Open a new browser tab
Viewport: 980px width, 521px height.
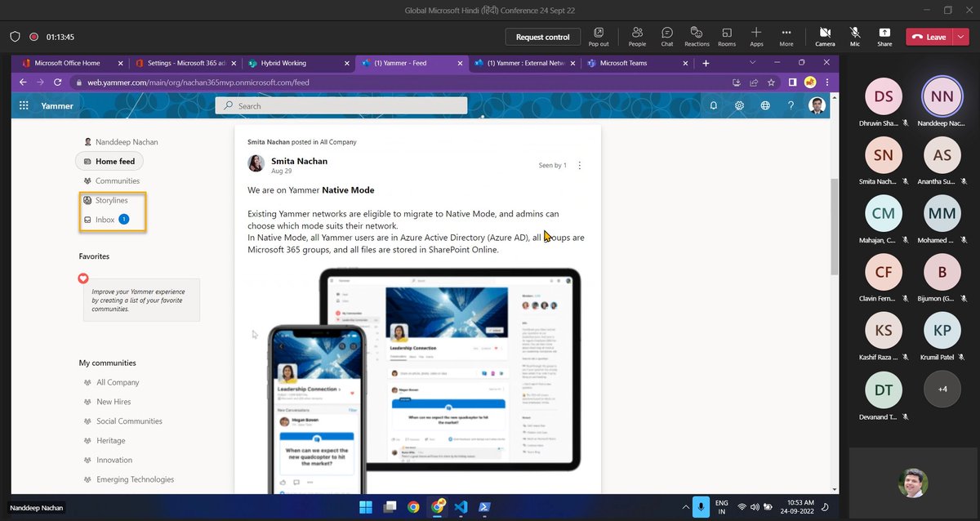click(706, 63)
